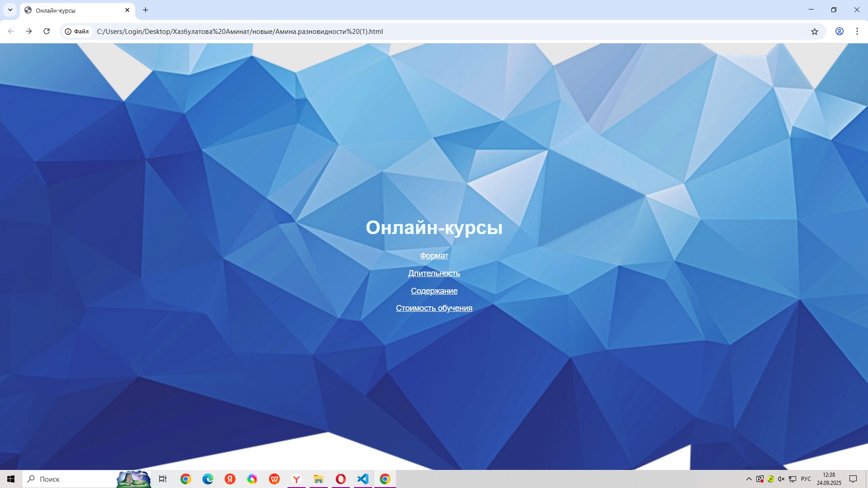This screenshot has width=868, height=488.
Task: Open the Chrome profile icon
Action: pyautogui.click(x=839, y=31)
